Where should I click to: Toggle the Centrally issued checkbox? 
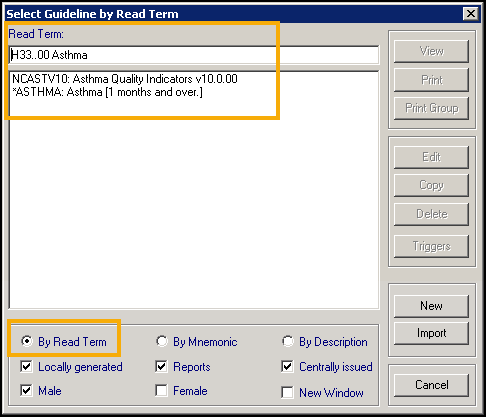(x=287, y=367)
